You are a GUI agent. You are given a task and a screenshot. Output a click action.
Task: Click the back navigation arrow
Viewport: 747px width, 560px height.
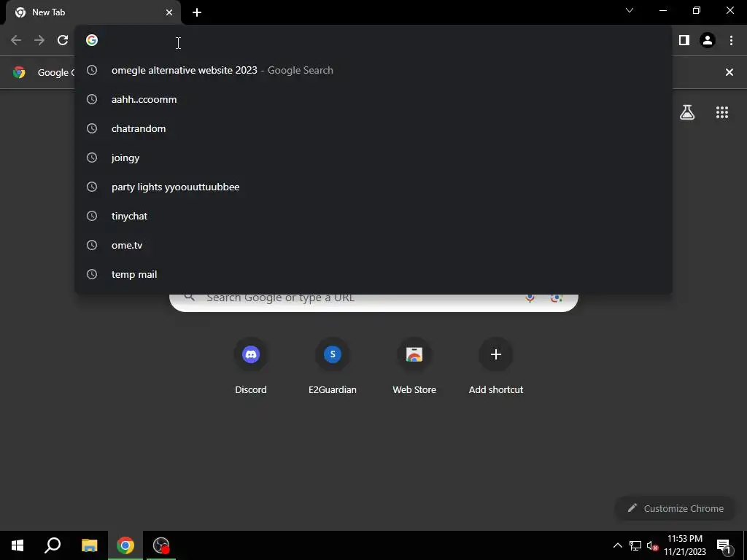pyautogui.click(x=16, y=41)
